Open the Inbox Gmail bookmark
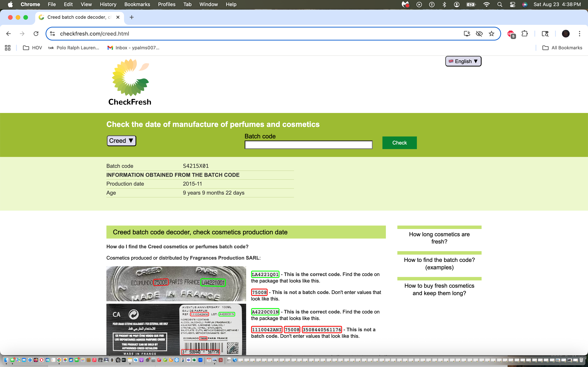This screenshot has height=367, width=588. (x=133, y=48)
